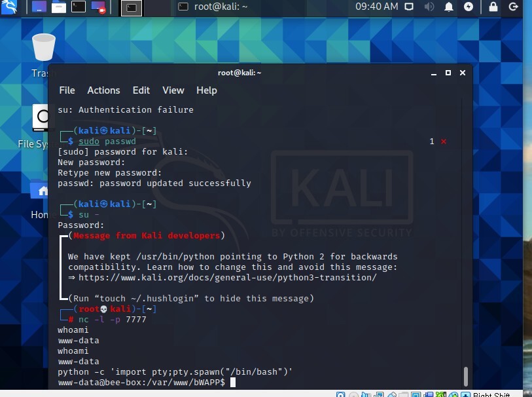Lock the screen with the padlock icon
The height and width of the screenshot is (397, 532).
pyautogui.click(x=493, y=7)
